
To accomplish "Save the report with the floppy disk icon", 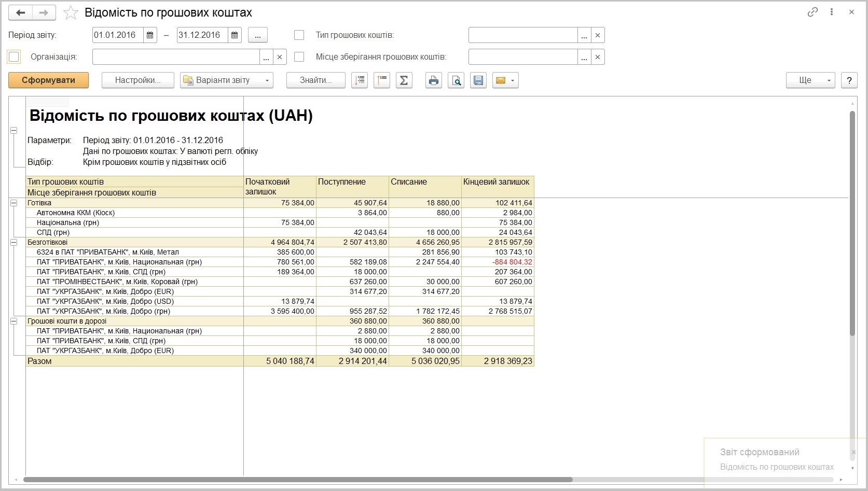I will [478, 80].
